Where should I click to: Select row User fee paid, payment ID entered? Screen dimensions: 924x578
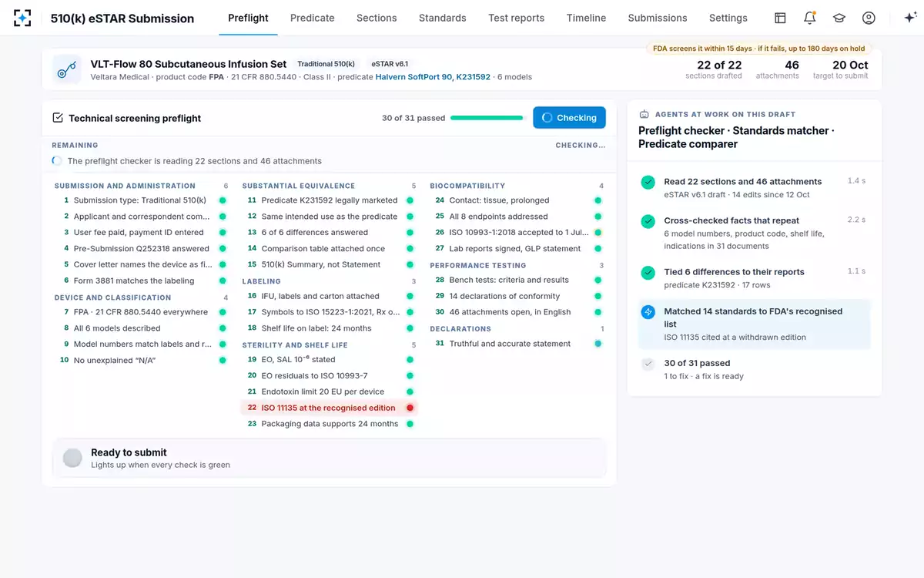[x=142, y=232]
